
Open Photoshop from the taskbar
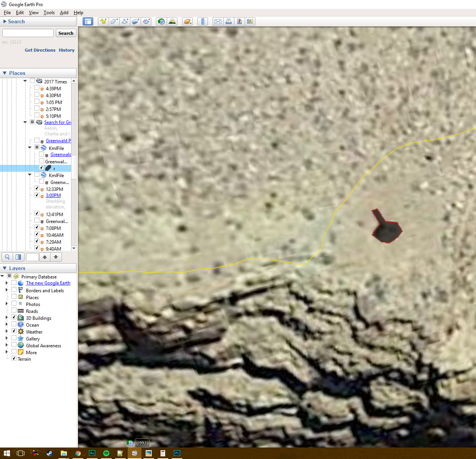pos(177,453)
